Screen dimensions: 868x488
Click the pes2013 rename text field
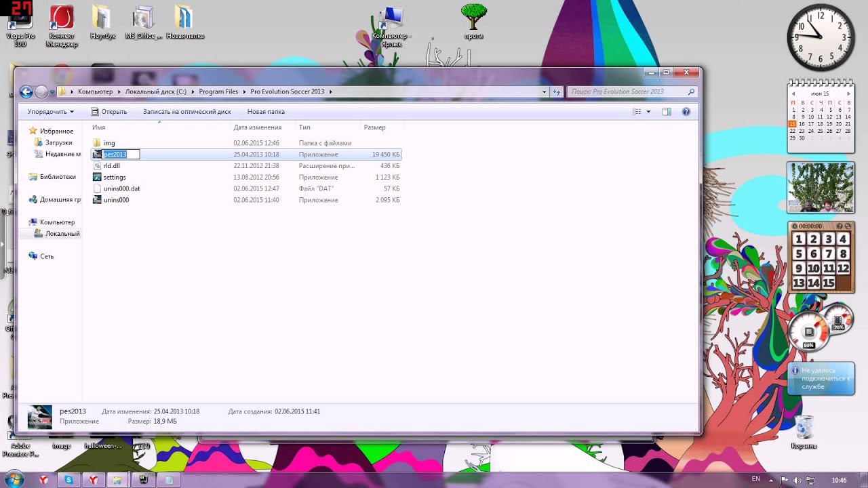click(121, 155)
